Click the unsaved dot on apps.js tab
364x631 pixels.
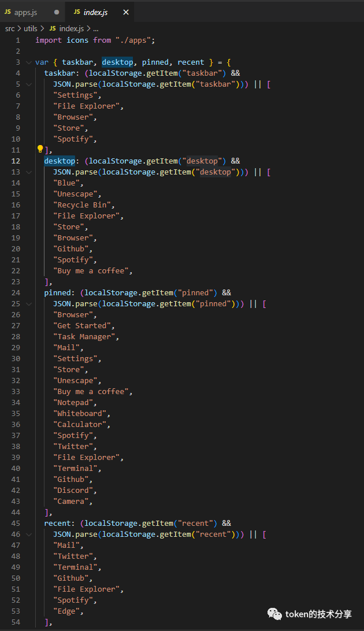pyautogui.click(x=57, y=12)
